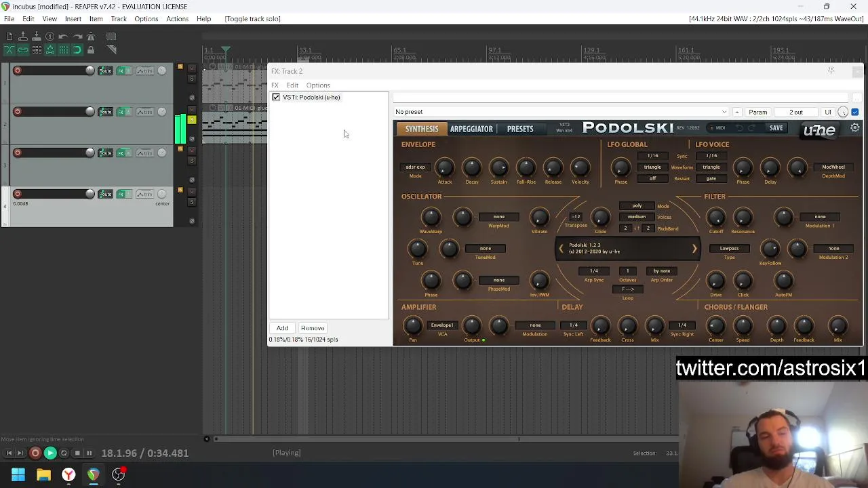Toggle grid lines toolbar icon

63,49
